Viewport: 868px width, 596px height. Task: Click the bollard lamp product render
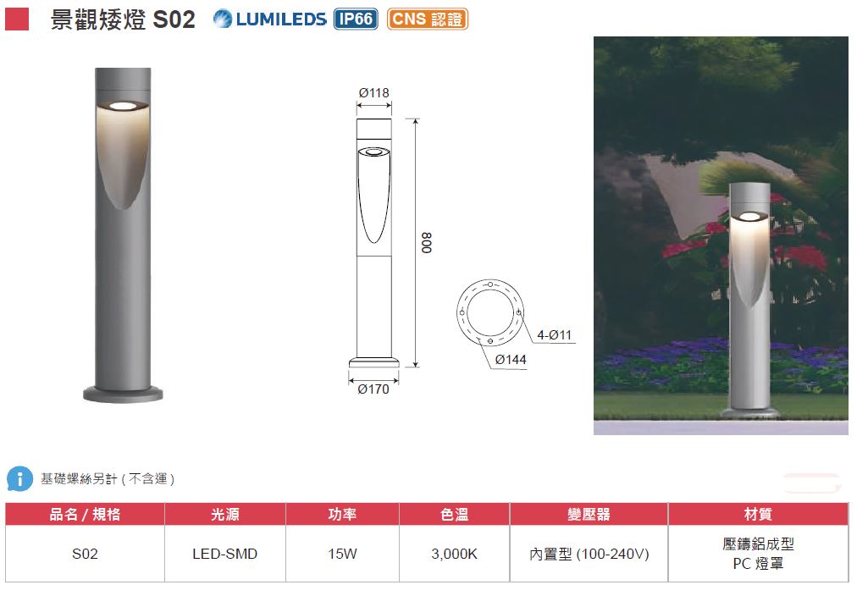tap(123, 235)
